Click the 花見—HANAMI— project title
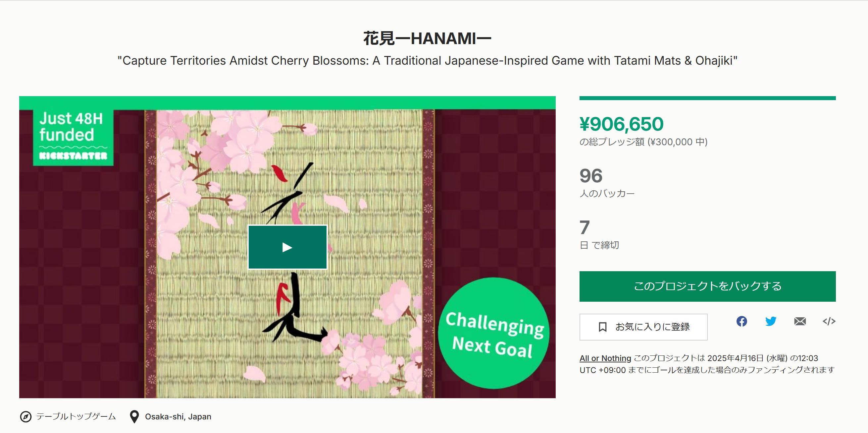 pyautogui.click(x=427, y=38)
